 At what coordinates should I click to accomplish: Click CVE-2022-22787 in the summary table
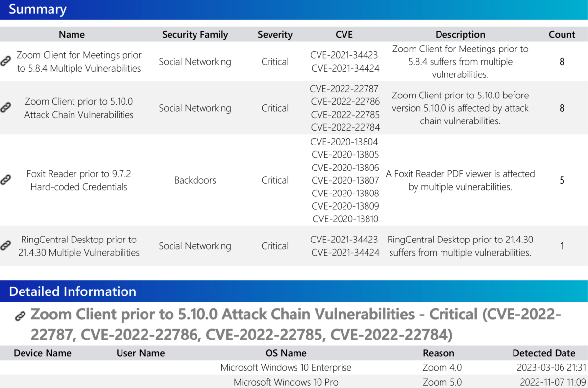(345, 89)
